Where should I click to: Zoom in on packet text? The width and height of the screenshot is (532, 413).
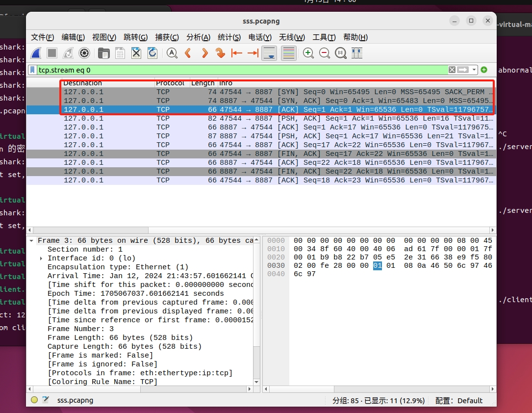tap(308, 53)
